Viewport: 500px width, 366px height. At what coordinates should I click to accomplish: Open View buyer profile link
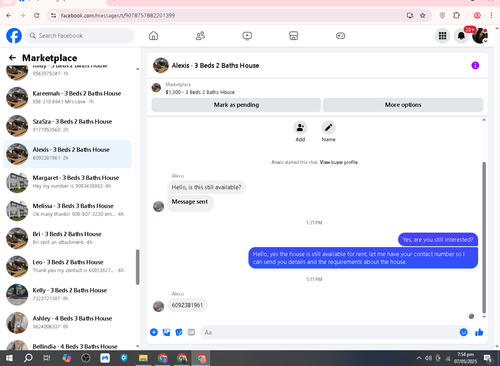339,162
